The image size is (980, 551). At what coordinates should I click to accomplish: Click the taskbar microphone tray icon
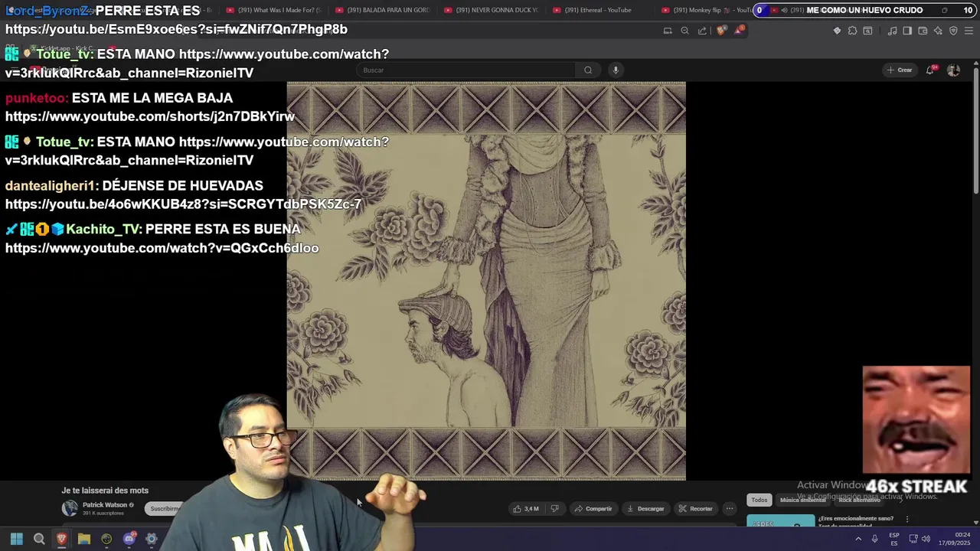[x=874, y=540]
